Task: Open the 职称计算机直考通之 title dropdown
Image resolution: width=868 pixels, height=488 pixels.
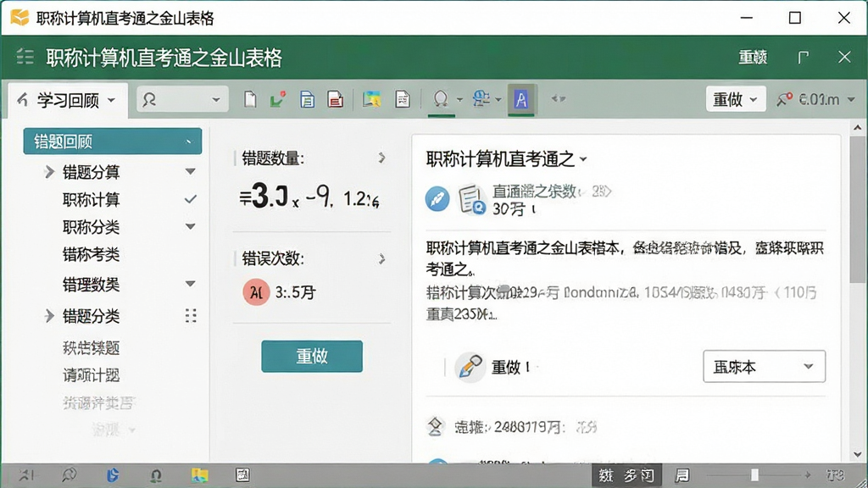Action: coord(583,160)
